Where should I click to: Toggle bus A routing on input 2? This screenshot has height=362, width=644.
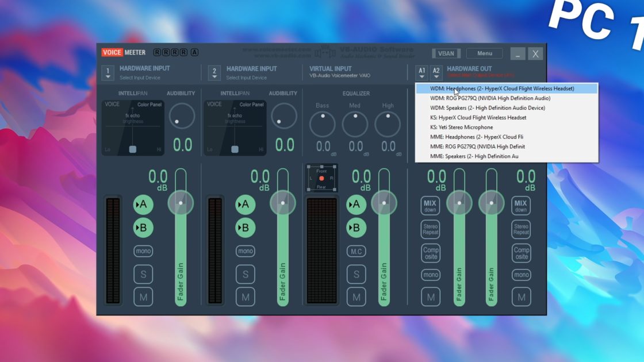[x=245, y=205]
